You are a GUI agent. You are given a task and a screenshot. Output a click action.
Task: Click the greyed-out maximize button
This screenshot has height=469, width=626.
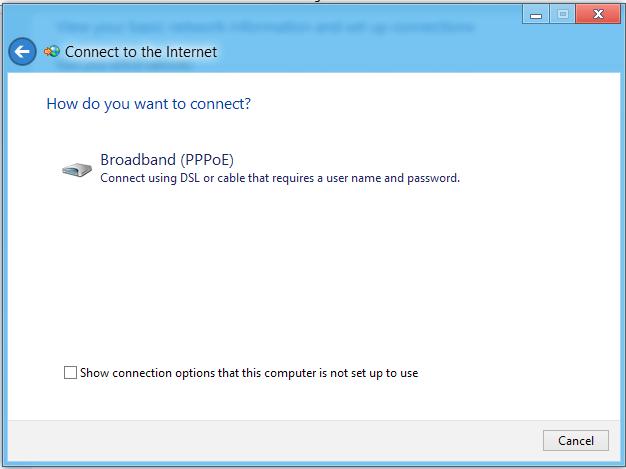point(563,15)
